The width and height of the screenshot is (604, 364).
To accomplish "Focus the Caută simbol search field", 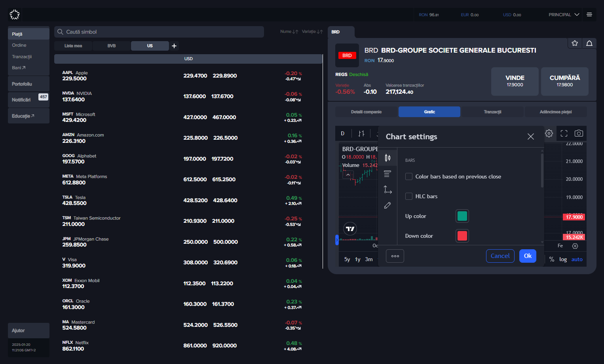I will coord(159,32).
